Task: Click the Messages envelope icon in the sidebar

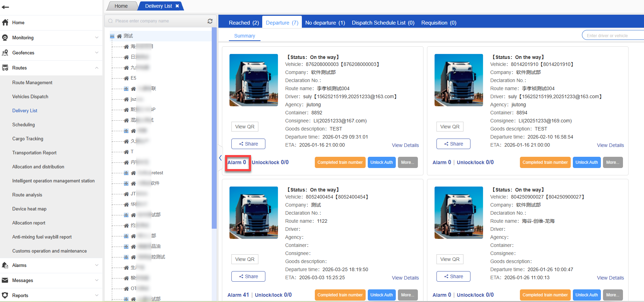Action: (5, 280)
